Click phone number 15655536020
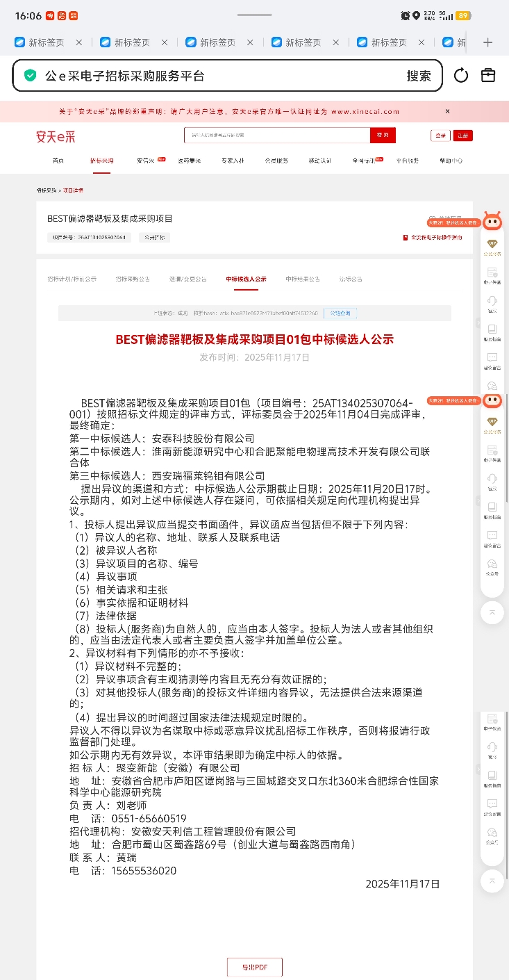The height and width of the screenshot is (980, 509). (144, 870)
